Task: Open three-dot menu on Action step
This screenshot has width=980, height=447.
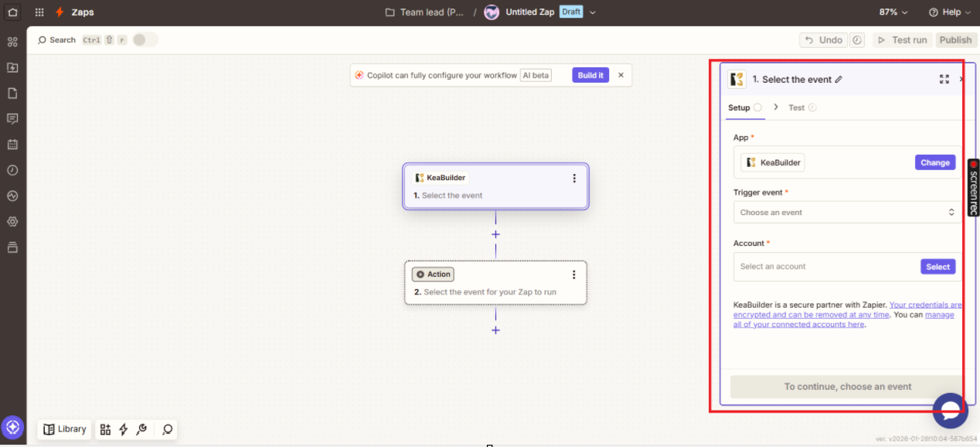Action: point(573,275)
